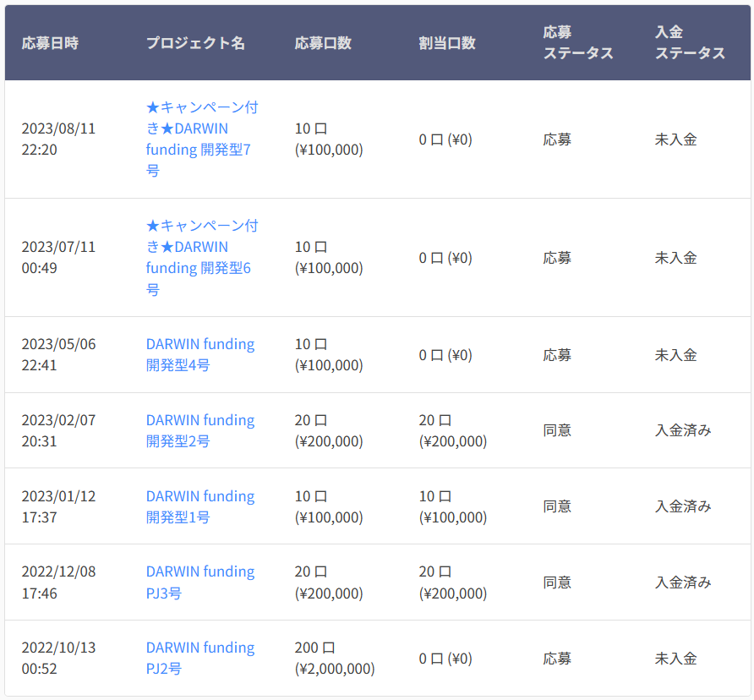Click 未入金 status in PJ2号 row
The image size is (754, 700).
675,659
